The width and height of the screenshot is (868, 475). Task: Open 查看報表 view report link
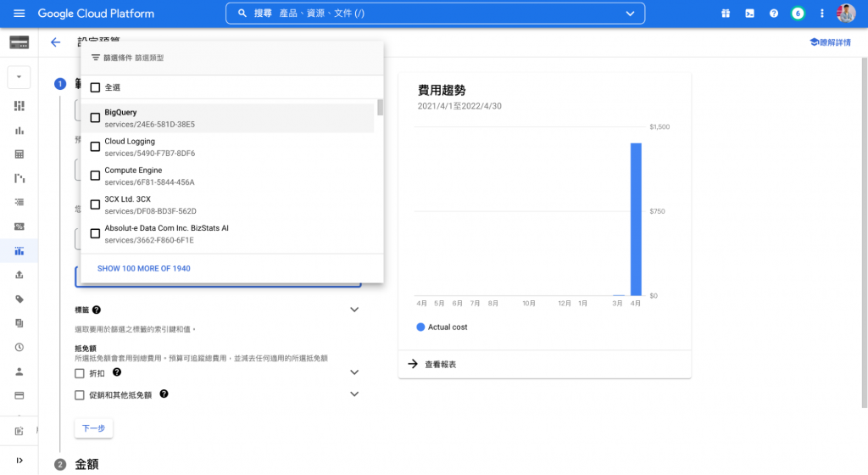(440, 364)
